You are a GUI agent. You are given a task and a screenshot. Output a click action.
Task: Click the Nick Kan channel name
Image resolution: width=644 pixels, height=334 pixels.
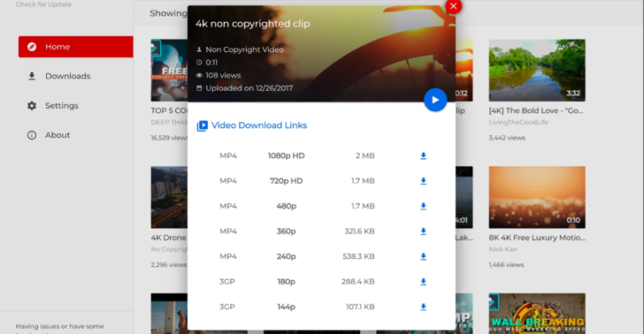503,249
